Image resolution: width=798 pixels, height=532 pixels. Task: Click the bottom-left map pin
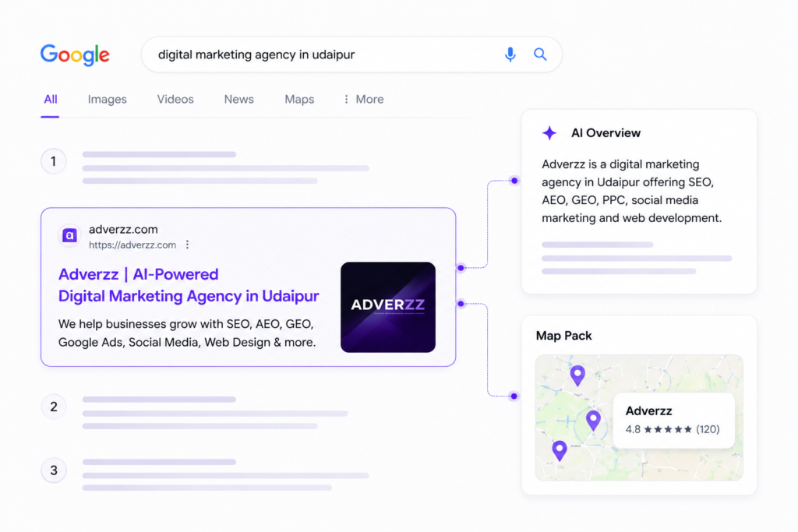tap(560, 451)
